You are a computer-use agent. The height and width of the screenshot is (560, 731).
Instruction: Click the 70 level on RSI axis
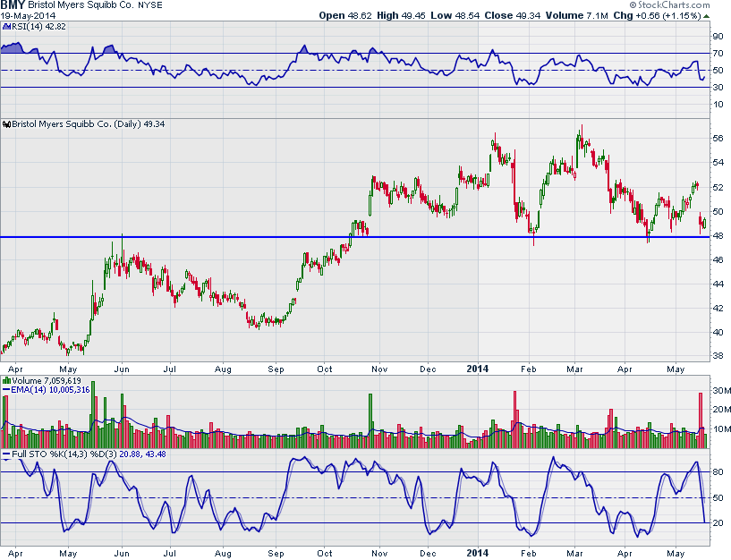pos(718,54)
